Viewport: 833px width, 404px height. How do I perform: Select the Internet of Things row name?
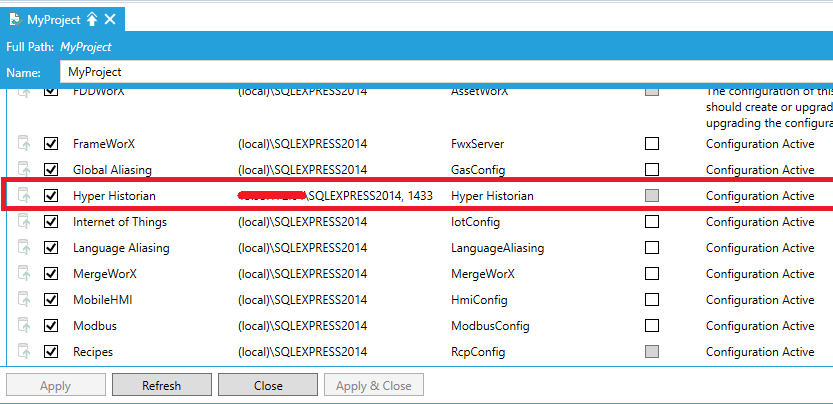(120, 222)
